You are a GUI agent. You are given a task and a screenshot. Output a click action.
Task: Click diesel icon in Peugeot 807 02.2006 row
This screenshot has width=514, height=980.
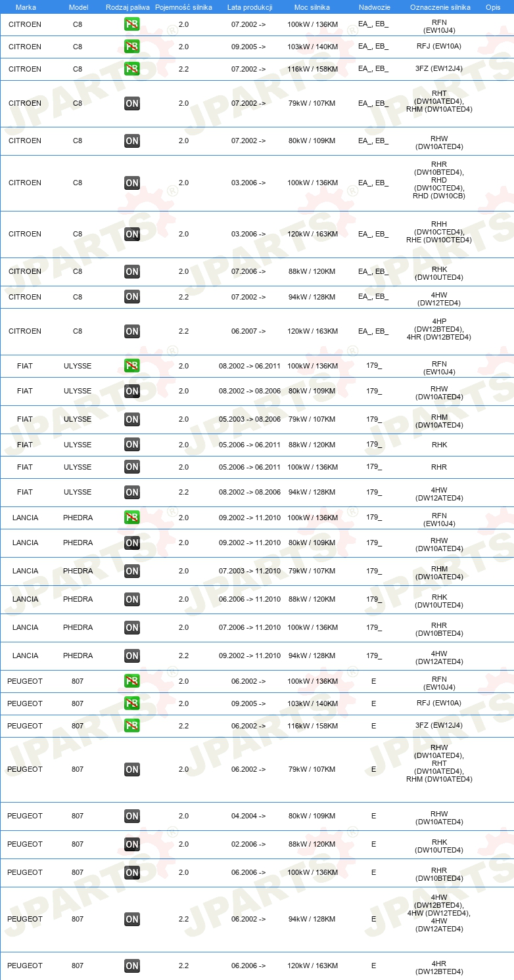tap(132, 844)
